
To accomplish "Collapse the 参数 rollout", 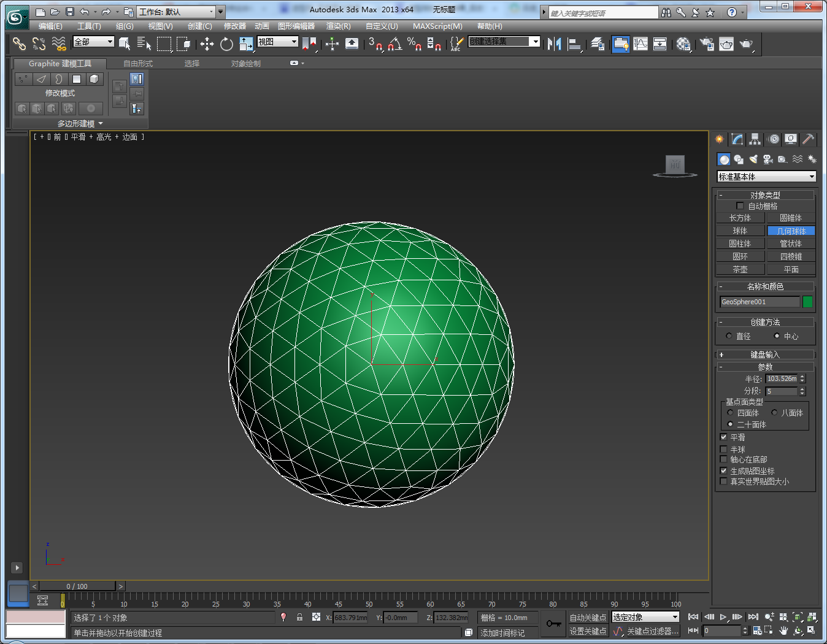I will coord(765,367).
